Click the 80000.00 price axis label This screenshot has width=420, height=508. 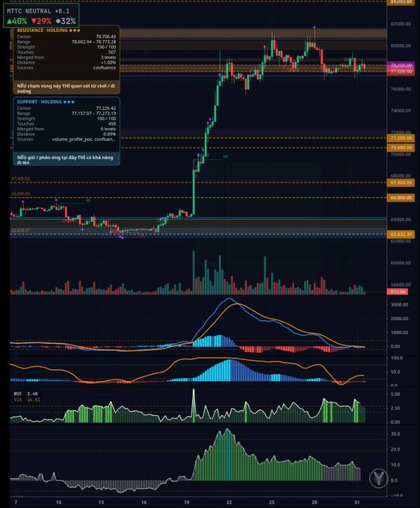(x=401, y=46)
